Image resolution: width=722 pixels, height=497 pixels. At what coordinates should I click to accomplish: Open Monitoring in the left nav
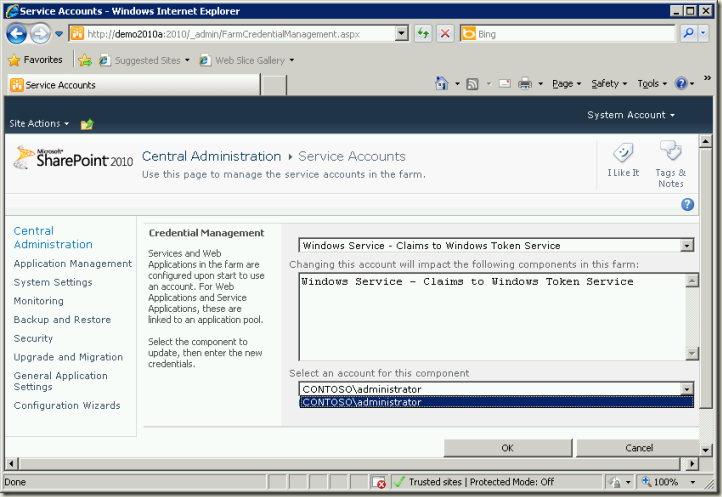pos(39,301)
